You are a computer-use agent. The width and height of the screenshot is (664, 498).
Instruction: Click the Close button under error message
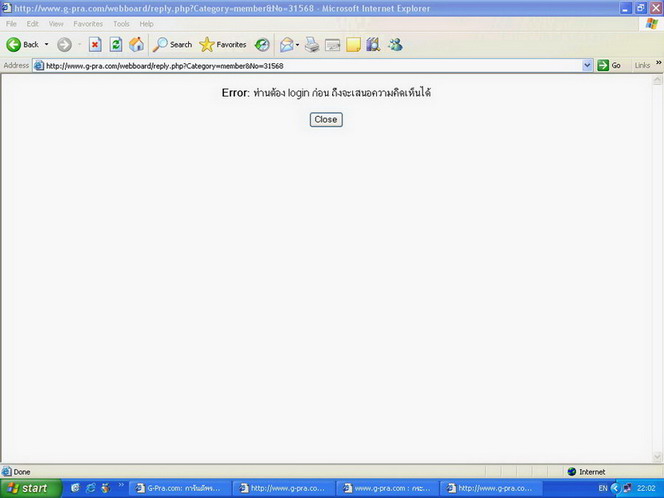pos(326,119)
